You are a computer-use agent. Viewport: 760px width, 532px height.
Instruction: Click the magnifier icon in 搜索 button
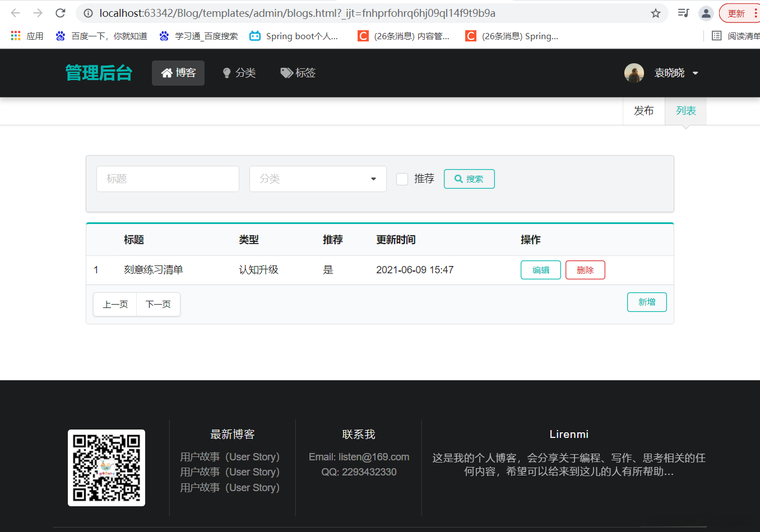click(460, 179)
